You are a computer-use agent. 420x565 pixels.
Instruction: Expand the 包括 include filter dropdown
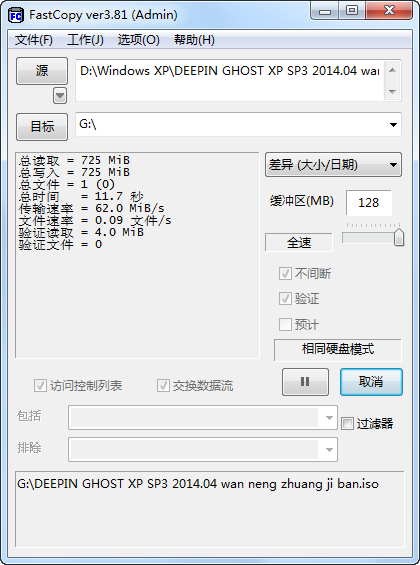tap(329, 418)
